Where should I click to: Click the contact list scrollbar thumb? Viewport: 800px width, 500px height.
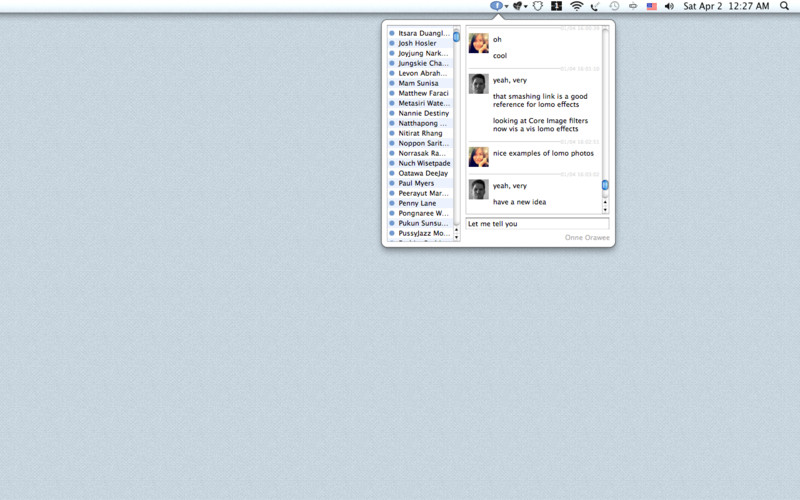pos(456,37)
